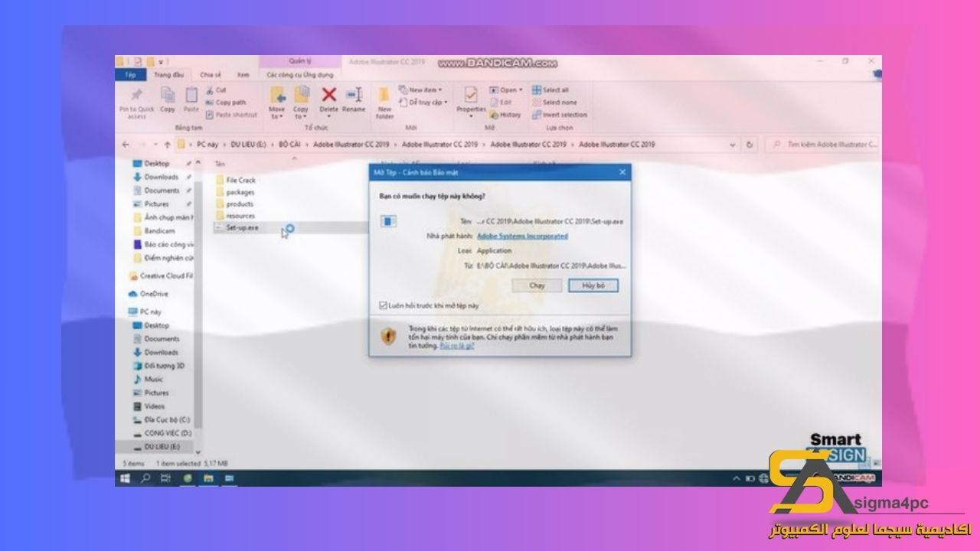Image resolution: width=980 pixels, height=551 pixels.
Task: Open Các công cụ Ứng dụng tab
Action: pos(299,75)
